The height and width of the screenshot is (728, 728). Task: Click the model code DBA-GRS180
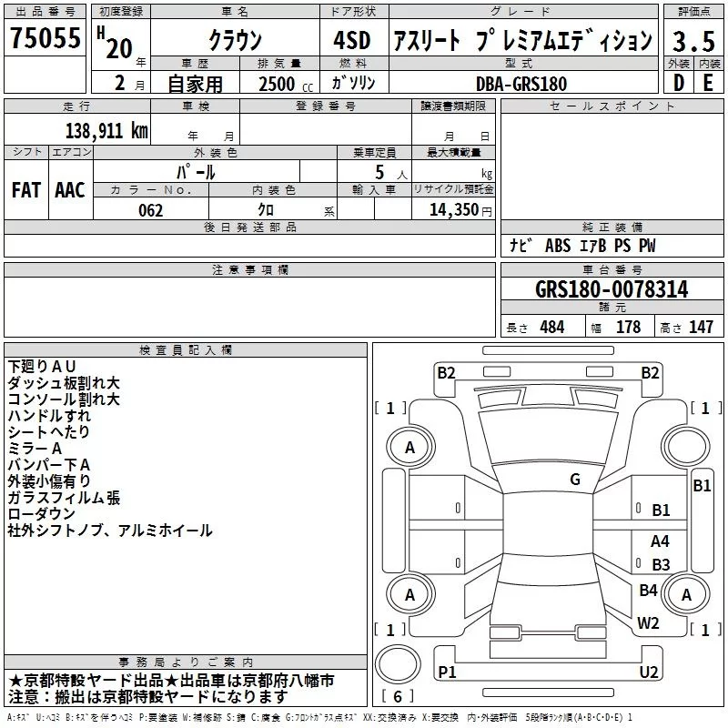click(521, 84)
